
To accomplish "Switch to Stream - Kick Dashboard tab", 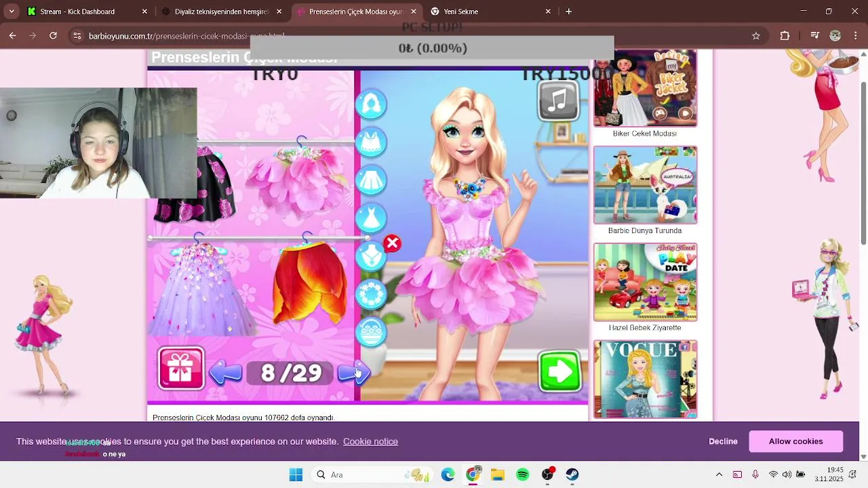I will pos(87,12).
